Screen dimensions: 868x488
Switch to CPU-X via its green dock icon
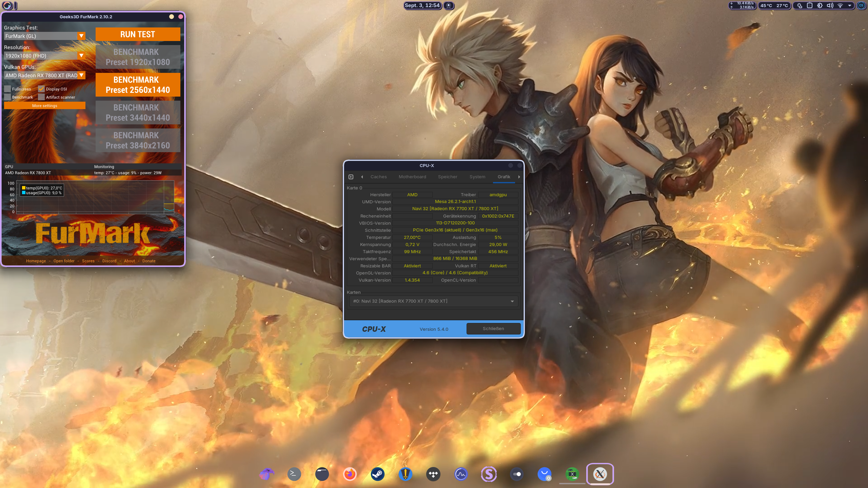(572, 474)
